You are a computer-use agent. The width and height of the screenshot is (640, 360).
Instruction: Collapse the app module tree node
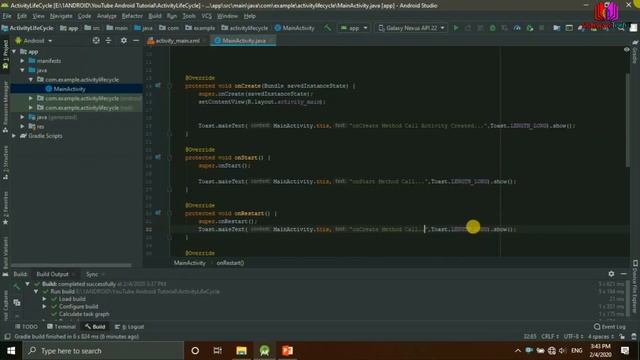tap(14, 51)
